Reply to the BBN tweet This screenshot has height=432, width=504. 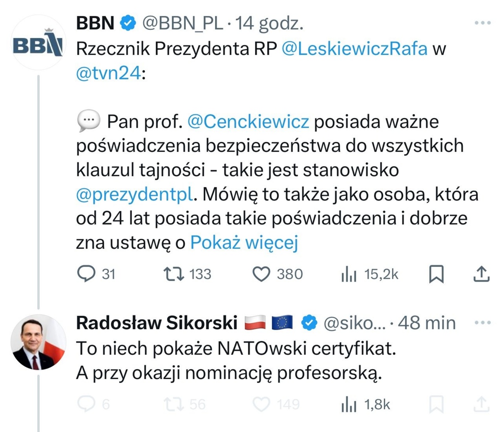[87, 274]
